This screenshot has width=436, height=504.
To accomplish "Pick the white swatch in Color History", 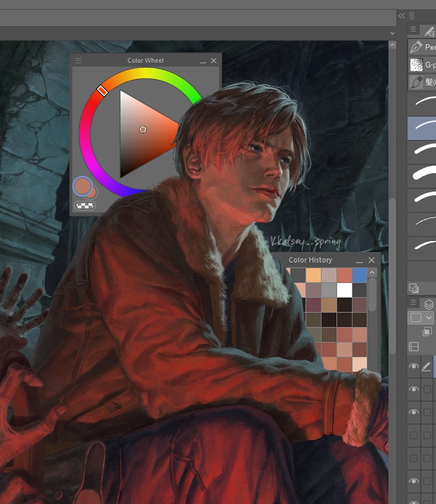I will click(x=344, y=290).
